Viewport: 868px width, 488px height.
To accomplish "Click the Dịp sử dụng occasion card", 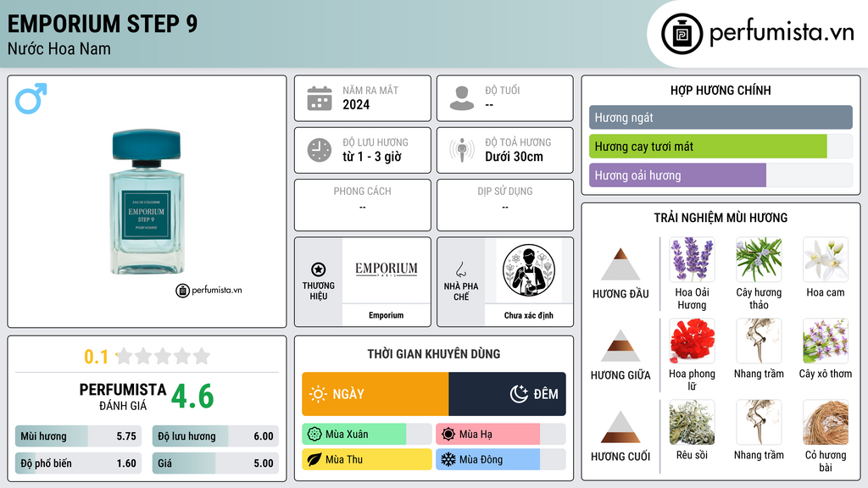I will 505,205.
